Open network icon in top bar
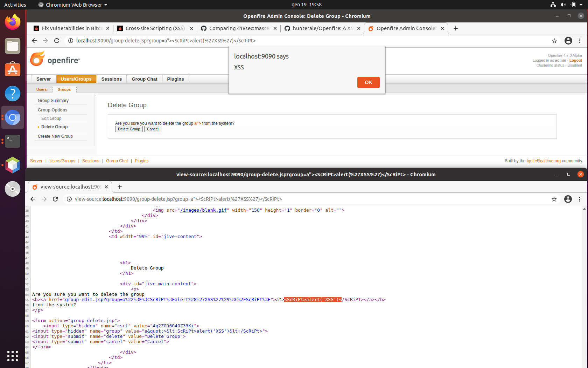 click(x=553, y=5)
